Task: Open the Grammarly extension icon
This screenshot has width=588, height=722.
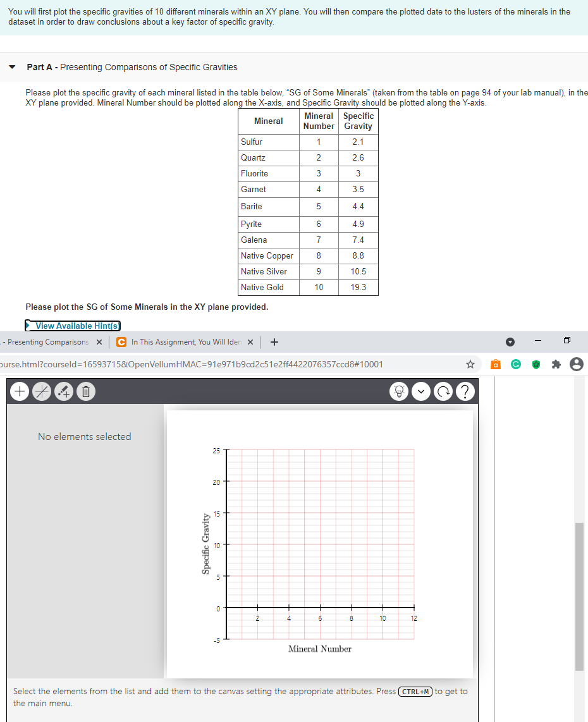Action: (x=516, y=364)
